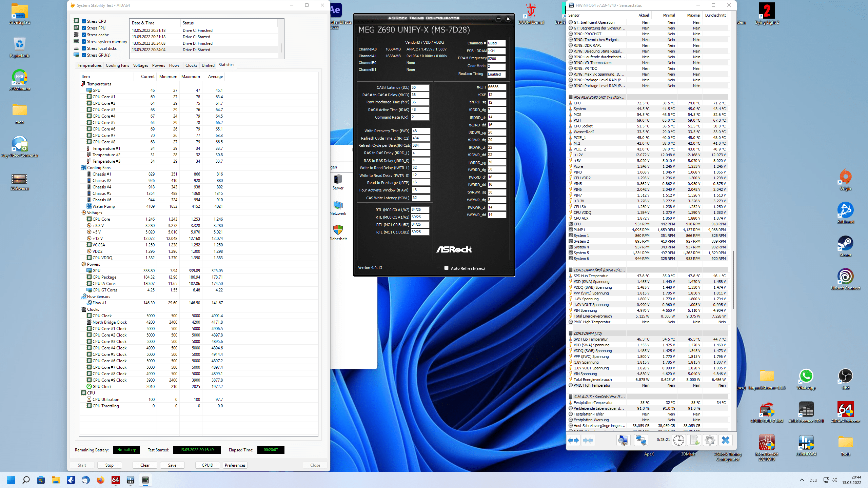
Task: Uncheck Stress cache checkbox
Action: point(84,35)
